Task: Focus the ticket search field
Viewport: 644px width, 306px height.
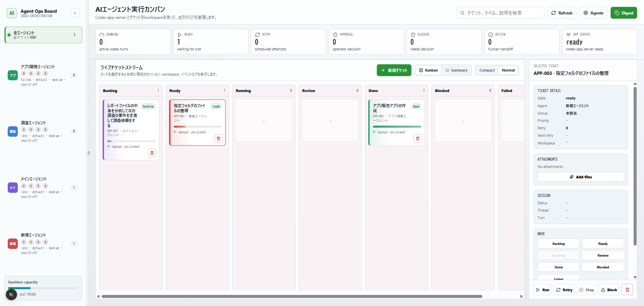Action: pyautogui.click(x=500, y=13)
